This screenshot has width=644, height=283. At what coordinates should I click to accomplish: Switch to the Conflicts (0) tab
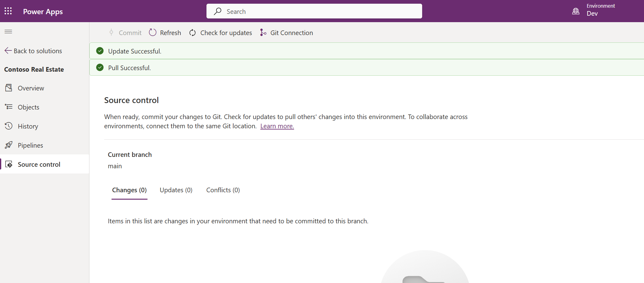click(x=223, y=190)
